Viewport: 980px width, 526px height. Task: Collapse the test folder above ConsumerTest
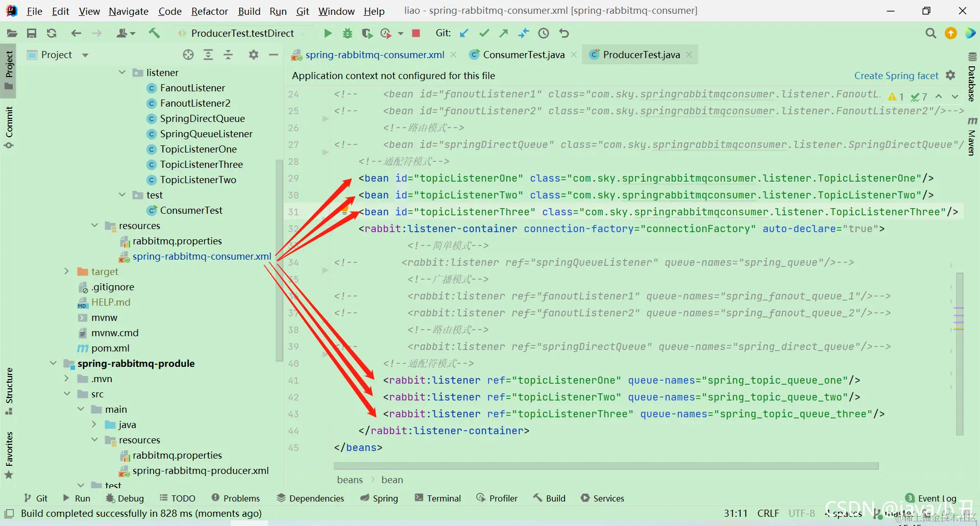tap(122, 195)
